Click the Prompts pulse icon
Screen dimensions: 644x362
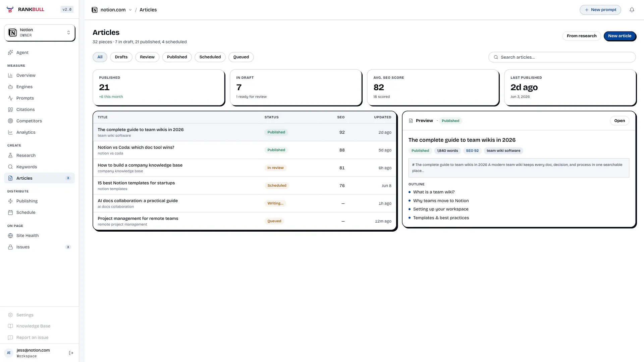(x=10, y=98)
